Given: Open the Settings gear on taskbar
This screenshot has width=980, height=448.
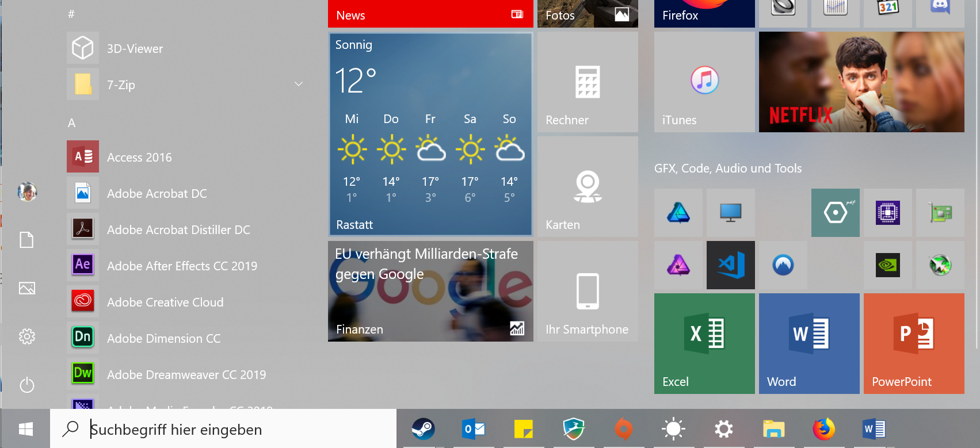Looking at the screenshot, I should pos(724,429).
